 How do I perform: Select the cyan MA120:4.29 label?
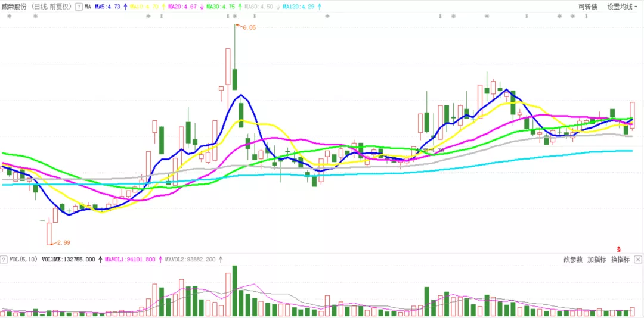click(299, 7)
